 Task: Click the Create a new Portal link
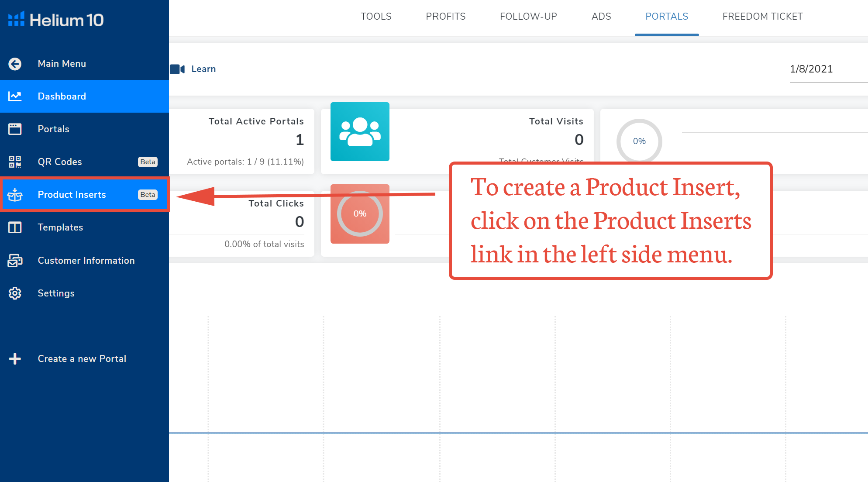(x=82, y=358)
